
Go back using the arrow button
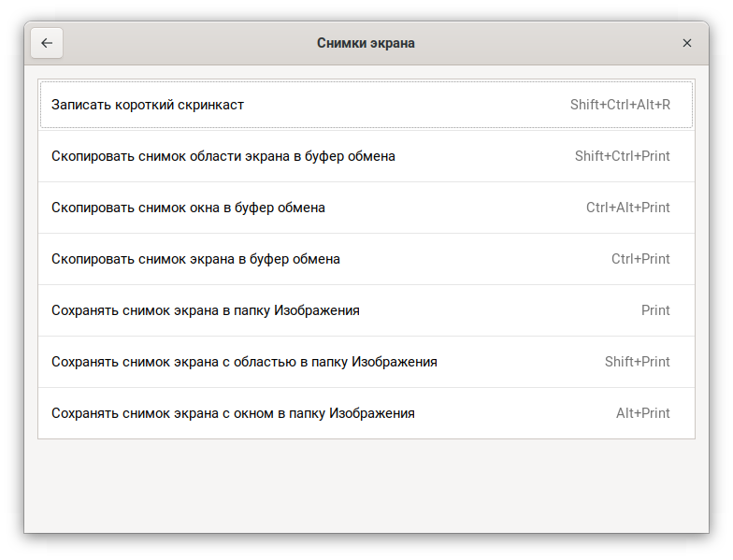coord(47,43)
